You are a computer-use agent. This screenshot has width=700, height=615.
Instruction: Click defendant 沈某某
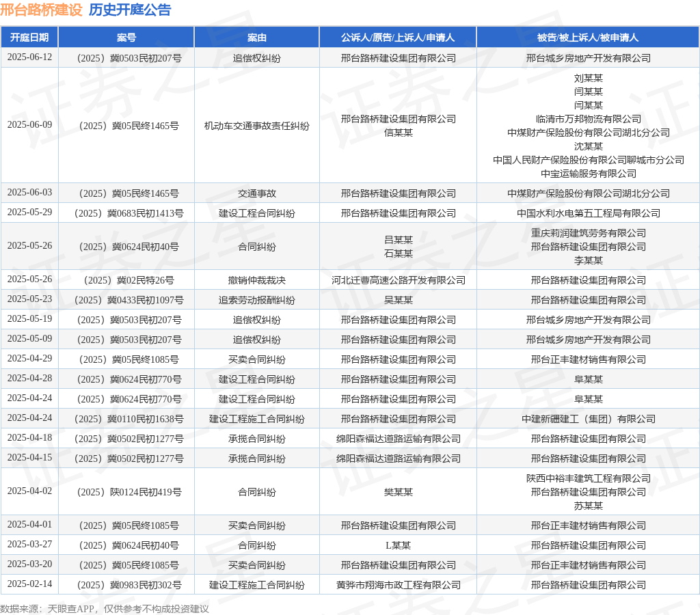(589, 146)
